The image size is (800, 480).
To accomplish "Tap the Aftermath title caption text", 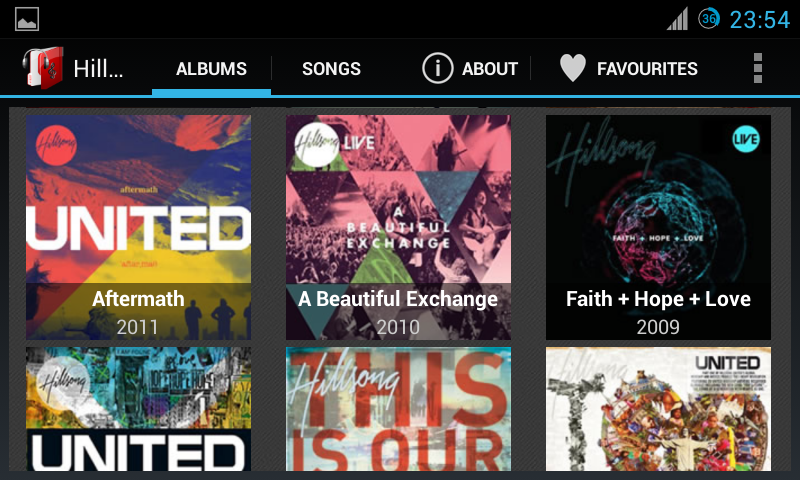I will click(138, 299).
